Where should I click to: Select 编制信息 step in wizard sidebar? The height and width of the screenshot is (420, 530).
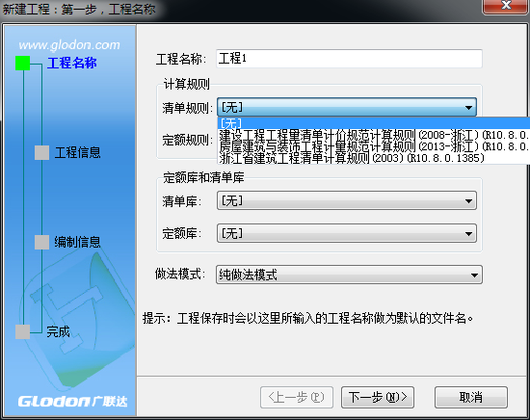[x=78, y=242]
